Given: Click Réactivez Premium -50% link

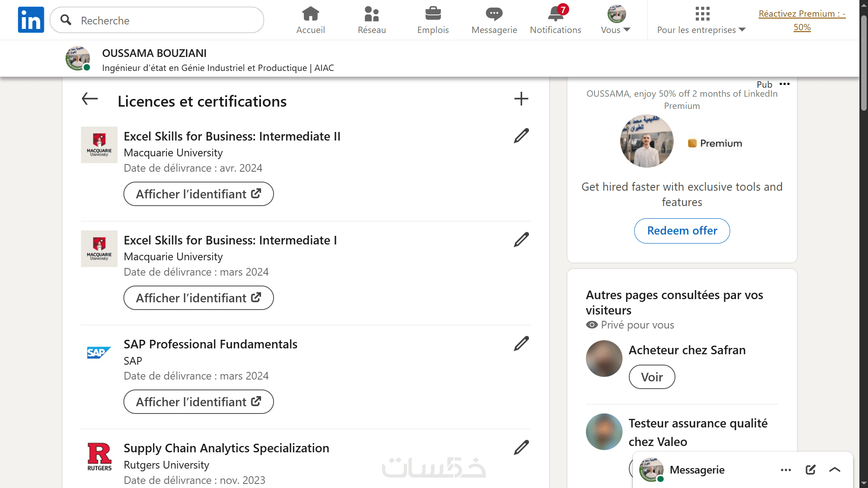Looking at the screenshot, I should (x=802, y=20).
